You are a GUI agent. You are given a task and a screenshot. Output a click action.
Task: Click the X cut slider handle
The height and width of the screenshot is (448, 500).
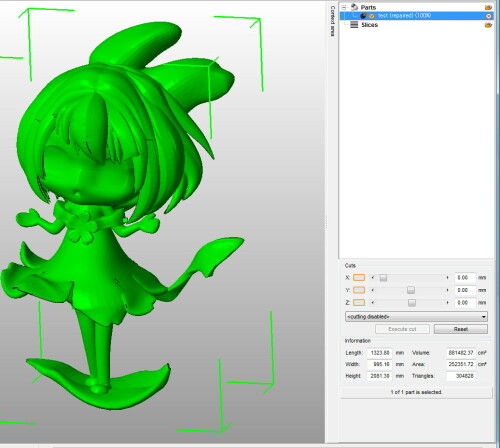[x=383, y=278]
